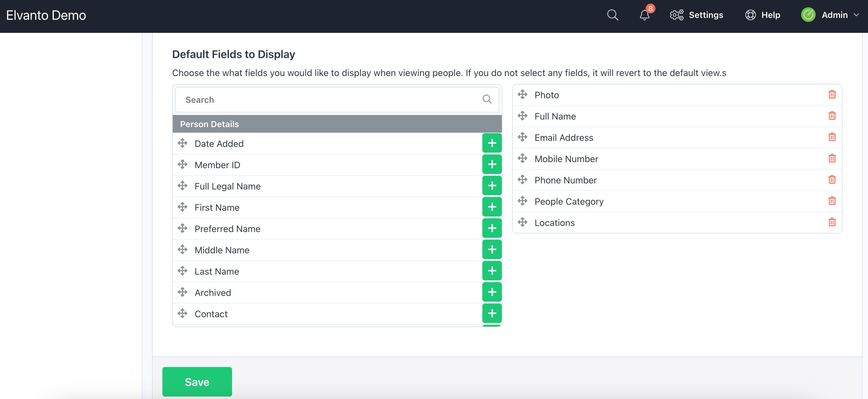
Task: Remove the Photo field with trash icon
Action: (x=832, y=95)
